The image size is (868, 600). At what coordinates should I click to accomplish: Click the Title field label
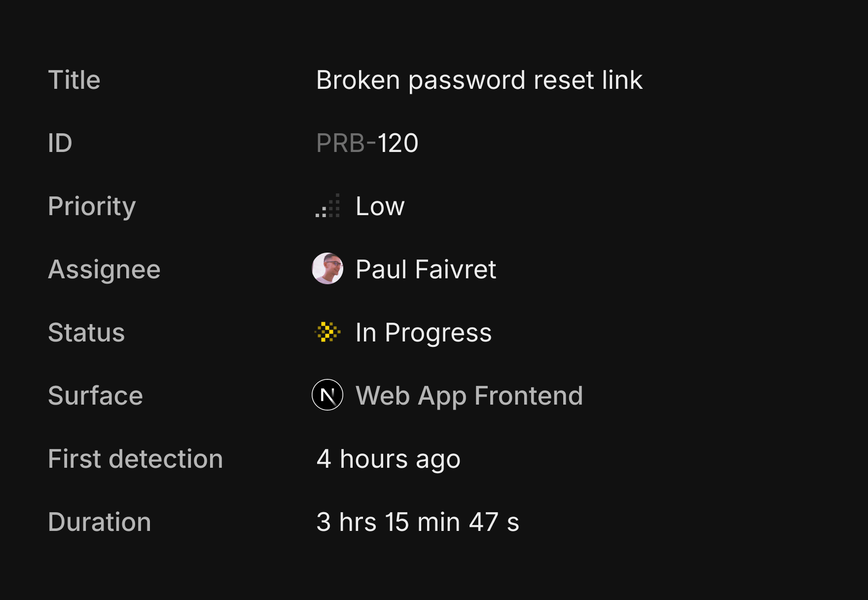tap(74, 80)
